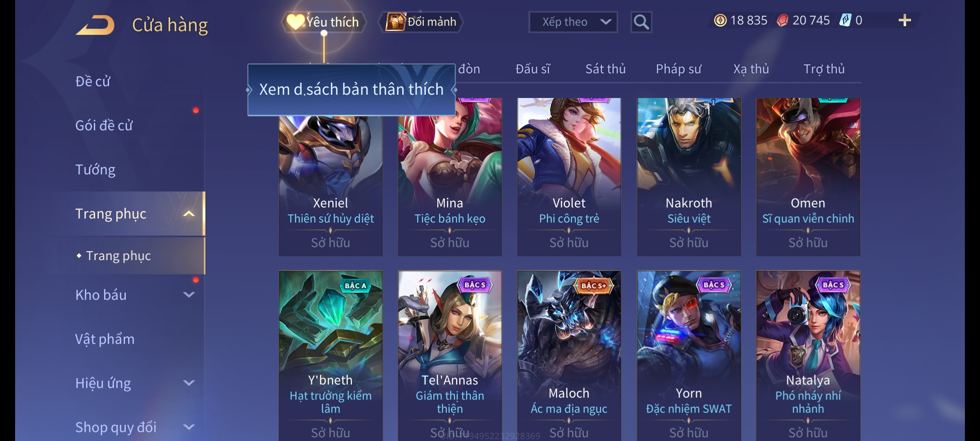
Task: Expand the Hiệu ứng sidebar section
Action: [189, 383]
